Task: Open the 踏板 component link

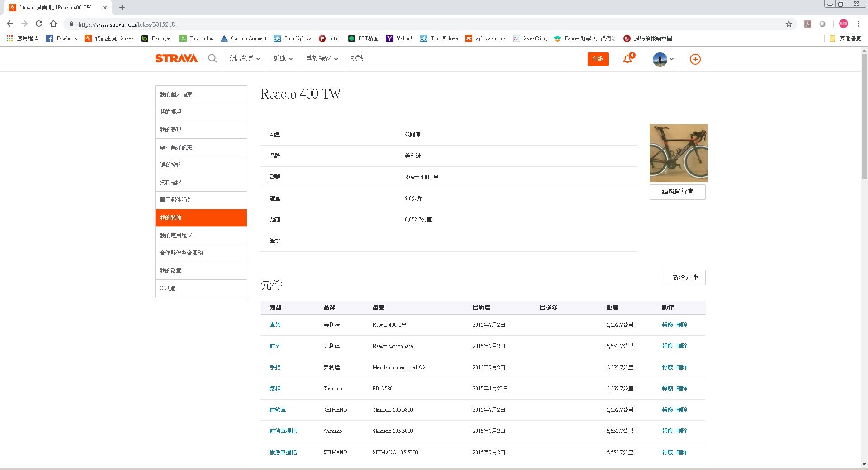Action: [275, 389]
